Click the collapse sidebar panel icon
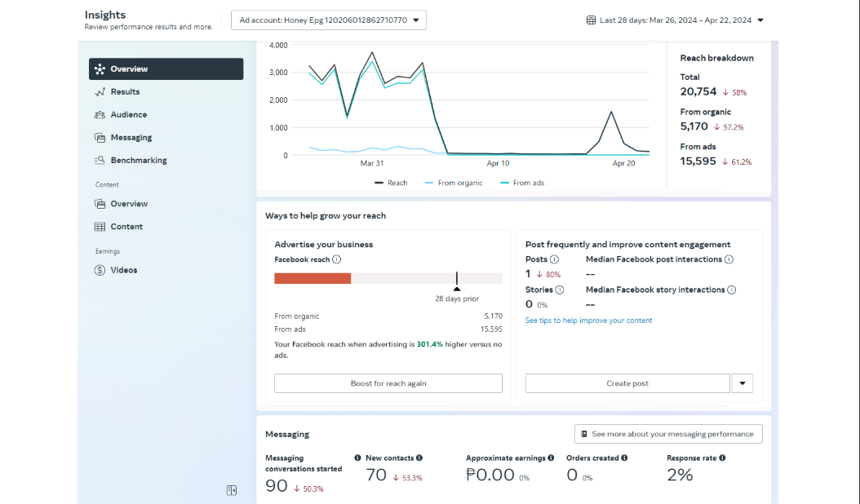This screenshot has width=860, height=504. click(232, 490)
